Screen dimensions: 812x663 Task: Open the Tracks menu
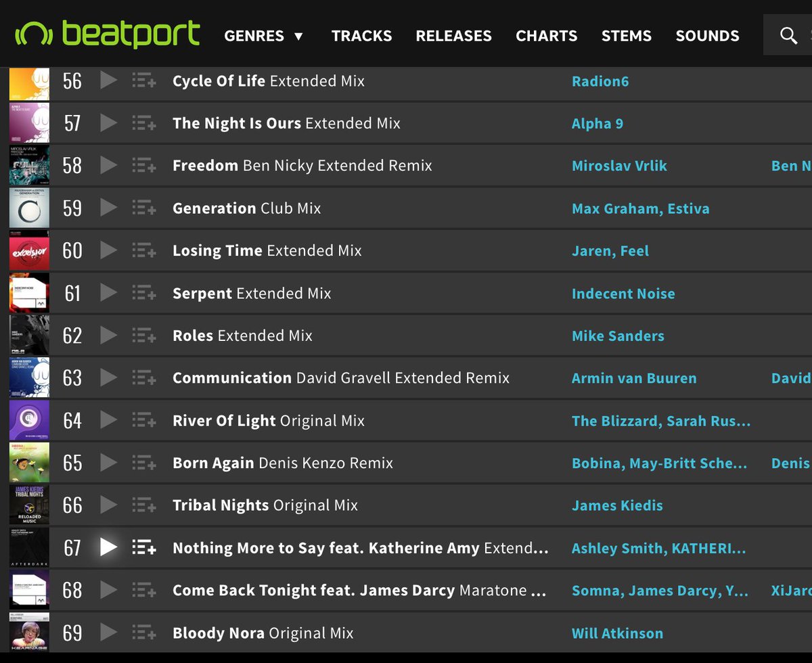pos(361,36)
